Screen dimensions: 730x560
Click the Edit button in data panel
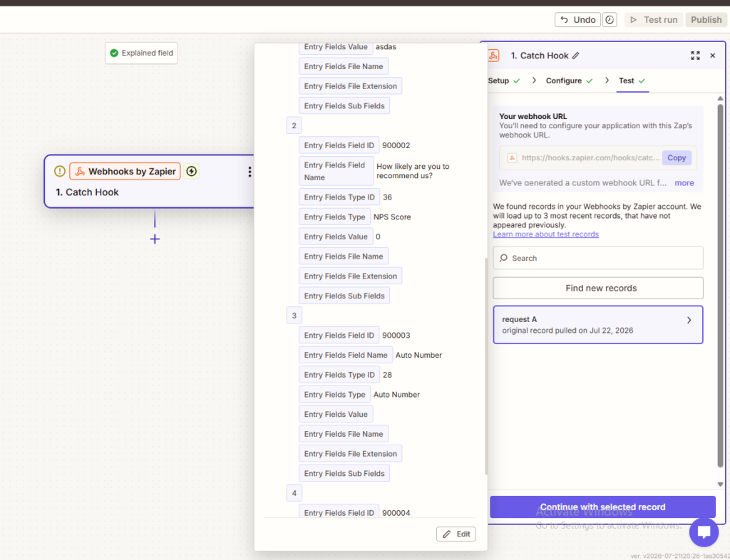[x=456, y=534]
